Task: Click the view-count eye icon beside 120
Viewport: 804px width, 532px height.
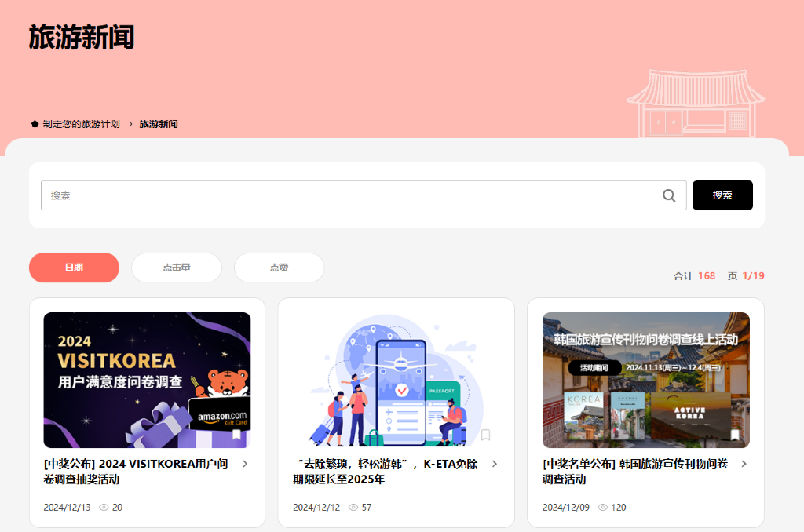Action: point(603,508)
